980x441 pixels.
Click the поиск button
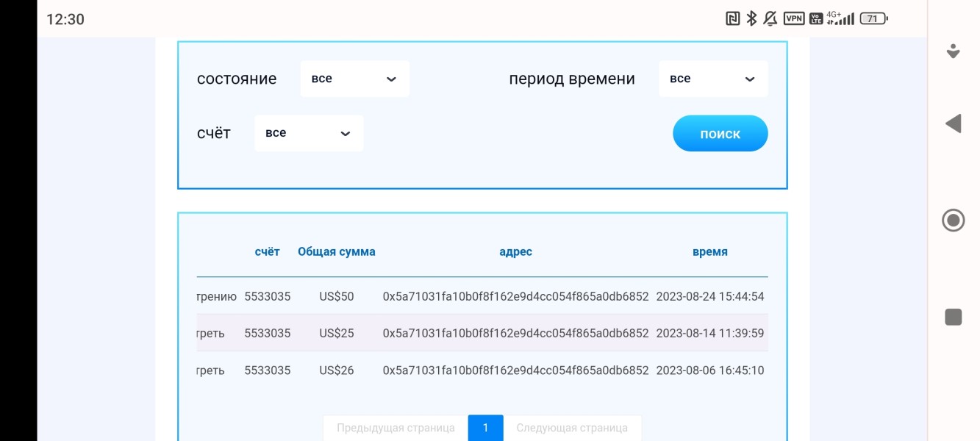[720, 134]
